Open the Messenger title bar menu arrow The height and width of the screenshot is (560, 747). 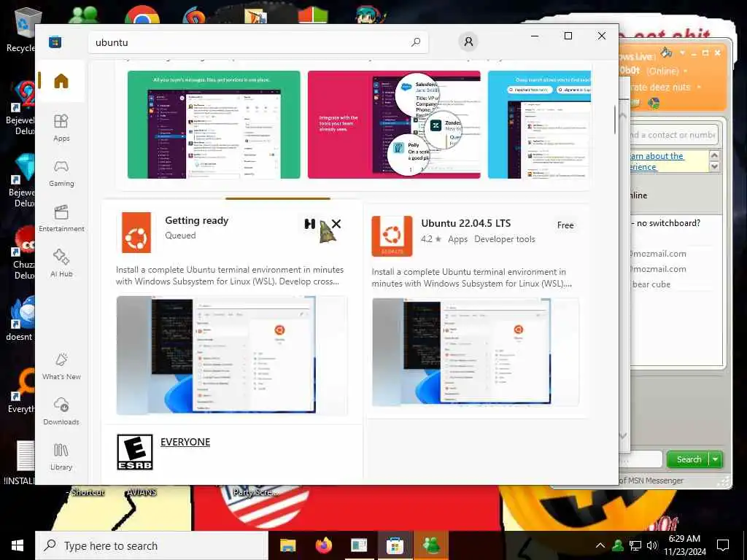click(683, 52)
